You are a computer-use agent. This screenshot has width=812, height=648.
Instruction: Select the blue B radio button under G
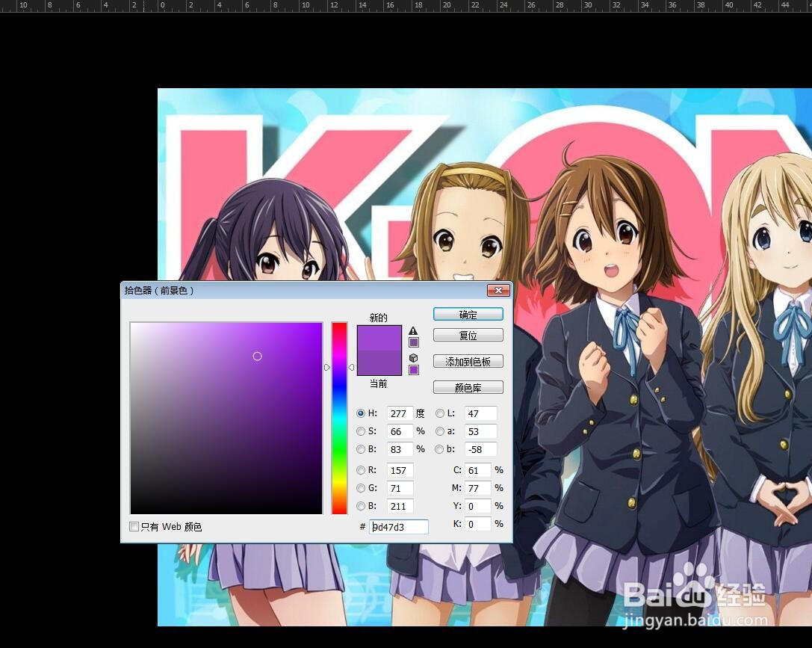point(361,506)
